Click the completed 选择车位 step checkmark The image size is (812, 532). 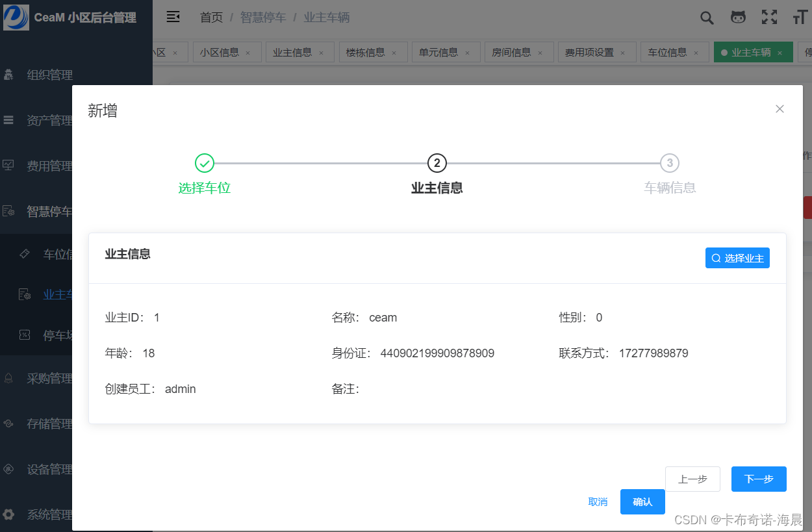click(x=205, y=163)
